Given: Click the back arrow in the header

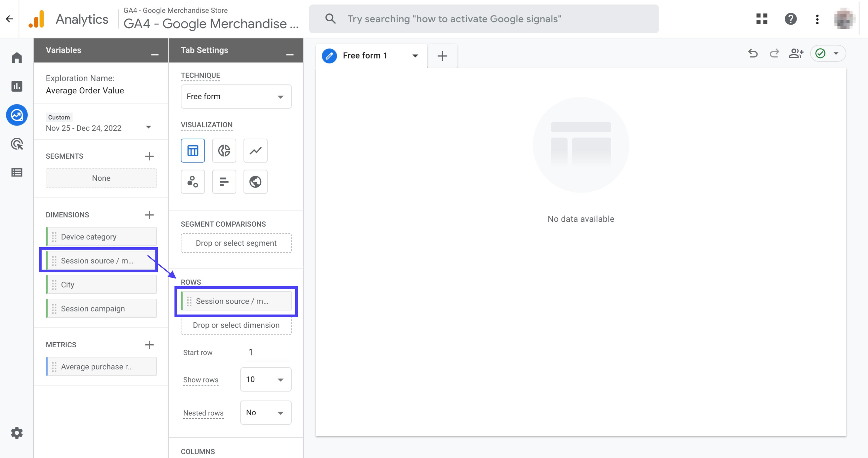Looking at the screenshot, I should click(x=9, y=19).
